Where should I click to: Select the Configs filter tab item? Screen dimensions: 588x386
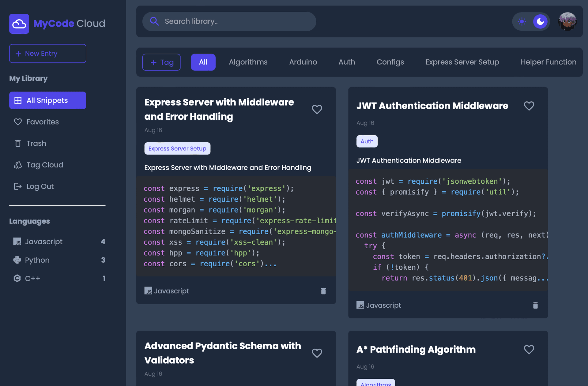pyautogui.click(x=390, y=62)
